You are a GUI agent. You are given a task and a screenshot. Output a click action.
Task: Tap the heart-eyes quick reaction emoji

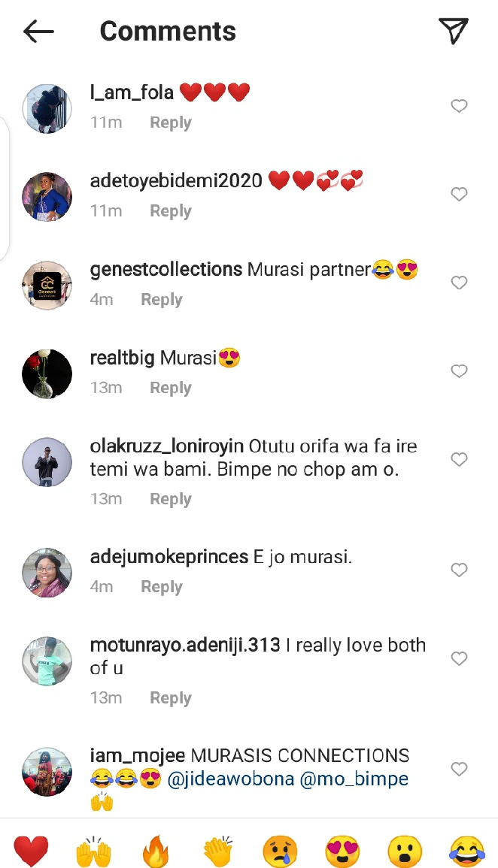click(343, 852)
